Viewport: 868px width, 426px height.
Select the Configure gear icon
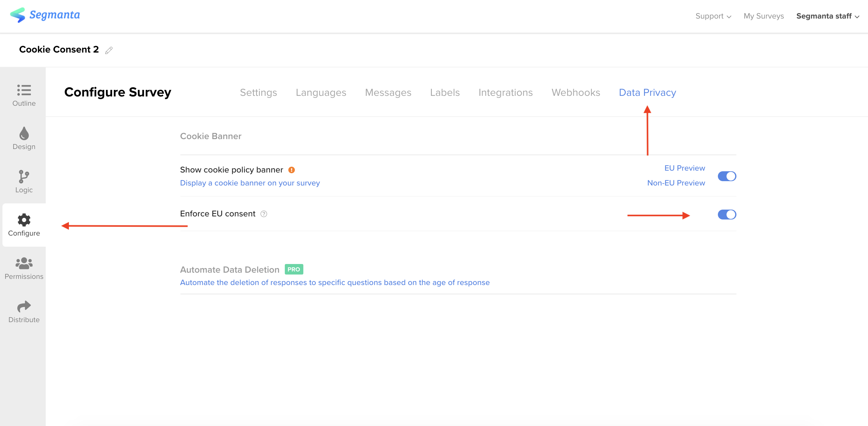(x=24, y=220)
